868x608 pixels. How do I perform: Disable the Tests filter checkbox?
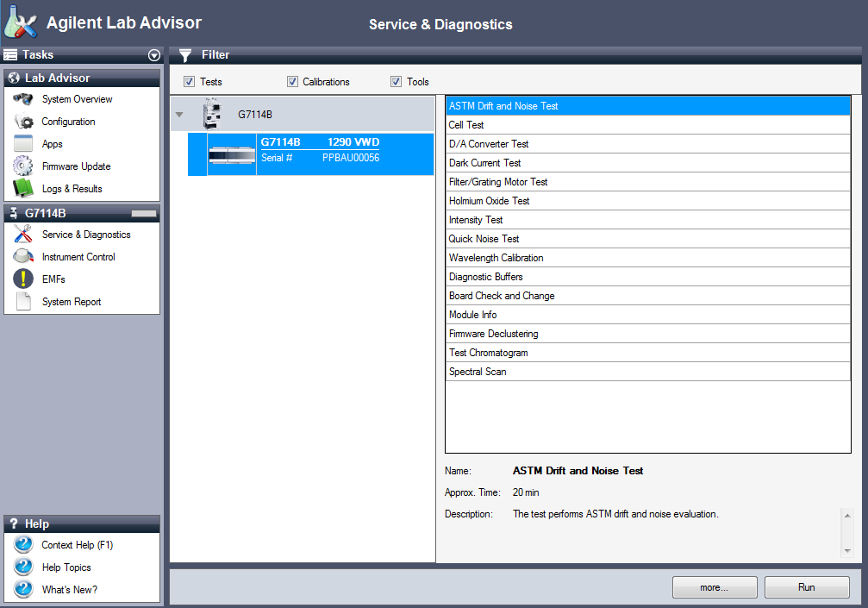[x=189, y=81]
